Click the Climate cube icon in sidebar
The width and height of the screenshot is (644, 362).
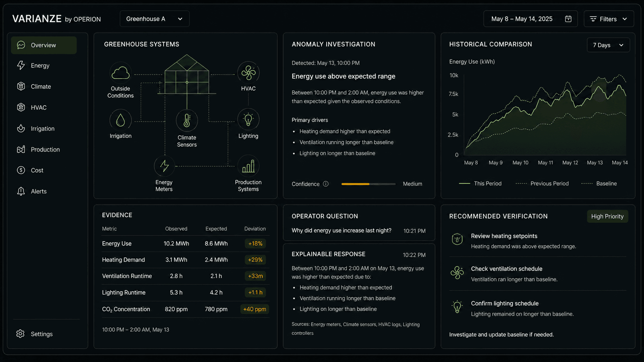tap(21, 87)
